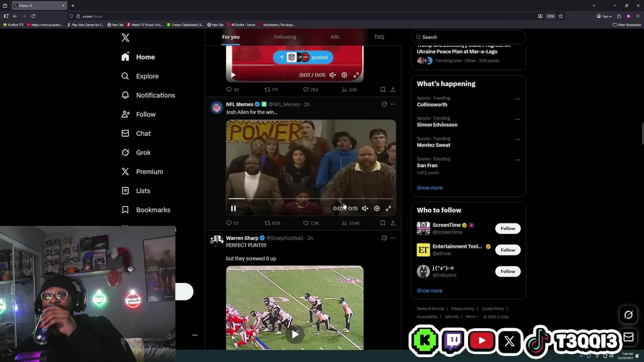Make the NFL Memes video fullscreen
The width and height of the screenshot is (644, 362).
(x=388, y=209)
